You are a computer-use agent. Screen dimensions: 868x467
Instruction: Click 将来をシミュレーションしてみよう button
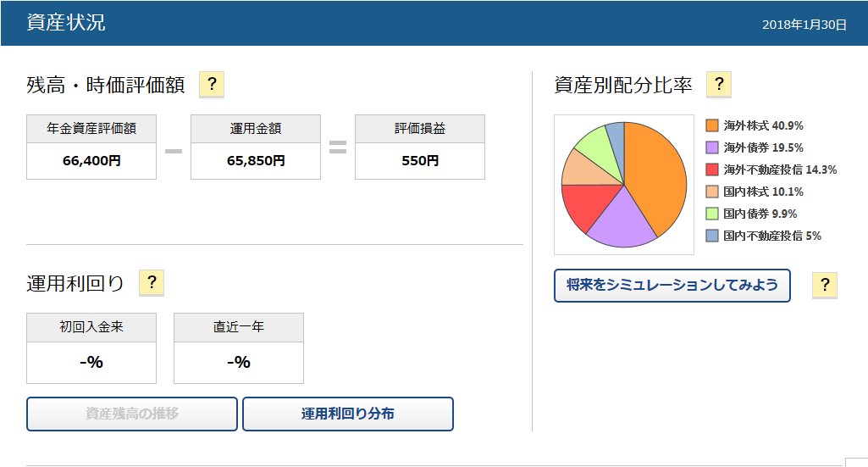(x=672, y=286)
